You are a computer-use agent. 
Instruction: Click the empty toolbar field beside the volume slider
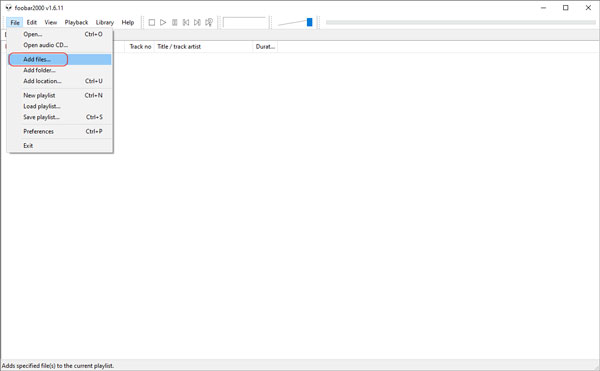244,22
